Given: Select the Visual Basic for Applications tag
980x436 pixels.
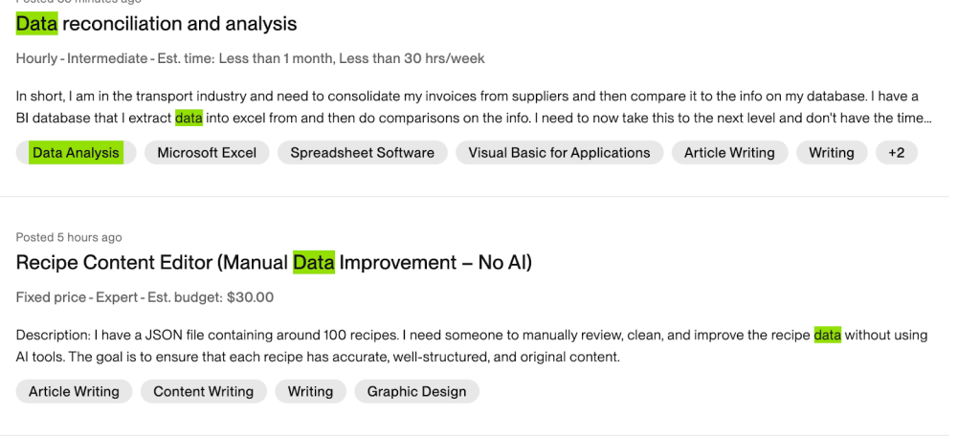Looking at the screenshot, I should tap(559, 153).
